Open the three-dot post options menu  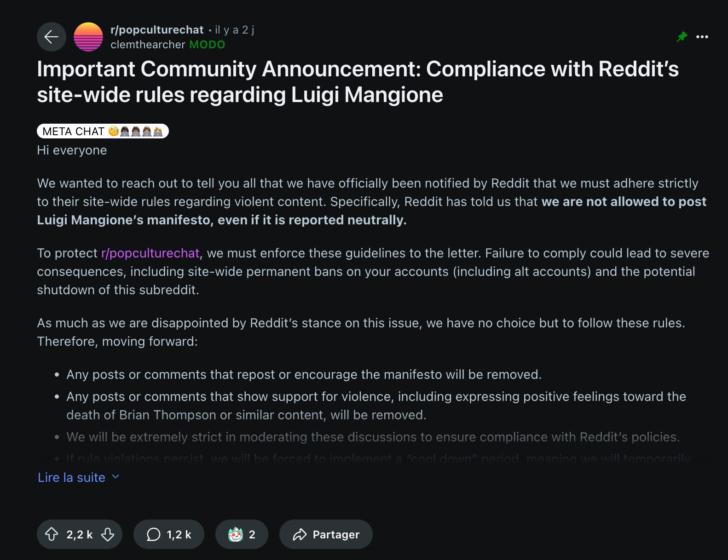tap(702, 37)
